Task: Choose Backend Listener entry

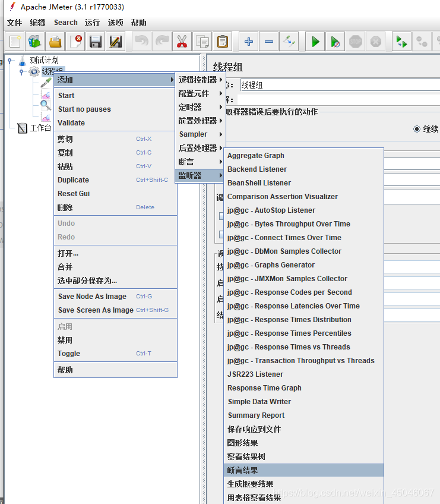Action: [304, 169]
